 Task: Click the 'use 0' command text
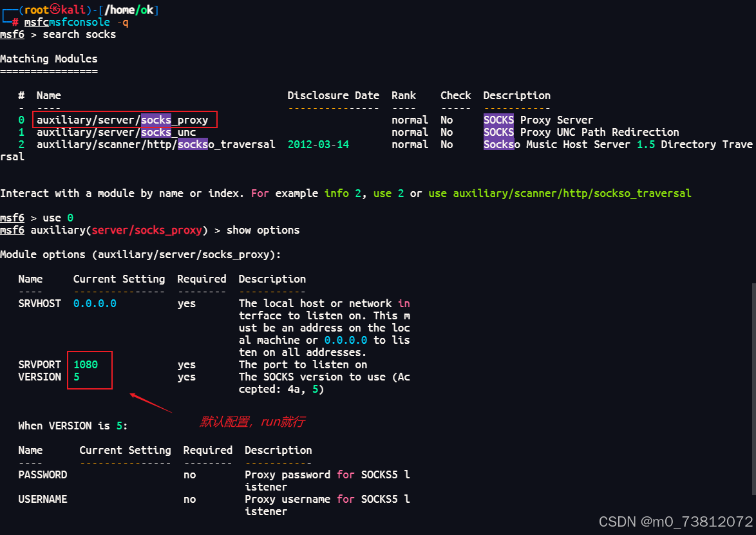pos(58,218)
